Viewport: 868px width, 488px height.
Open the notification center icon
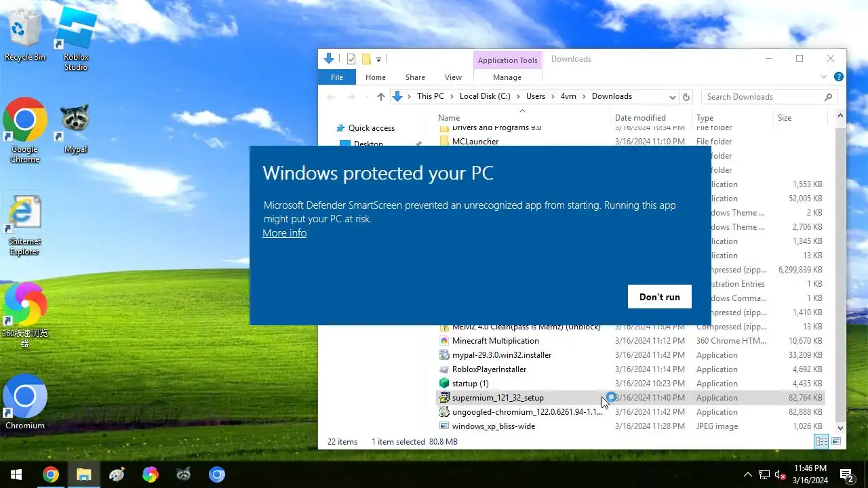[846, 474]
